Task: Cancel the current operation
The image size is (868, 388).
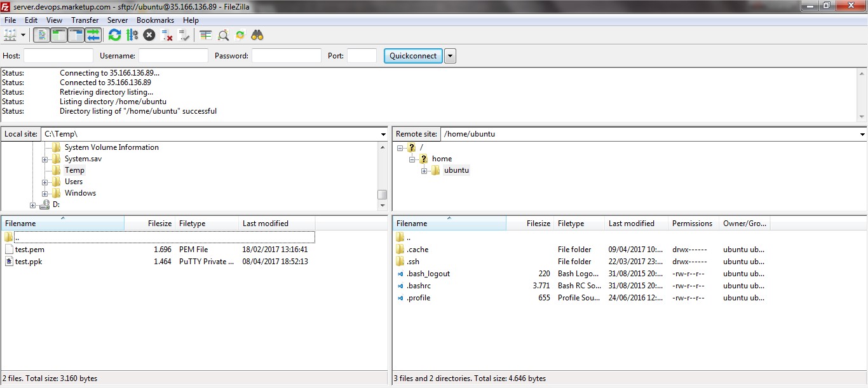Action: pos(149,35)
